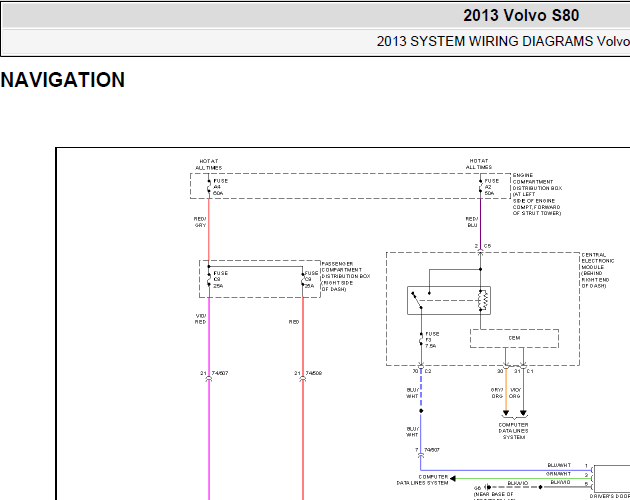The image size is (630, 500).
Task: Click the "2 C5" connector label
Action: (x=483, y=246)
